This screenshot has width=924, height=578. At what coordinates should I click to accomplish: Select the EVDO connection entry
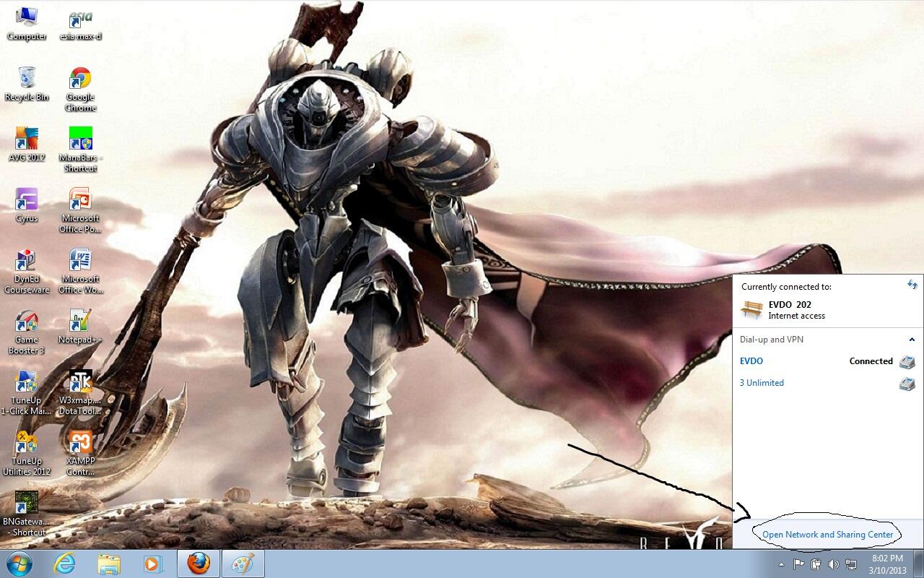pyautogui.click(x=827, y=361)
